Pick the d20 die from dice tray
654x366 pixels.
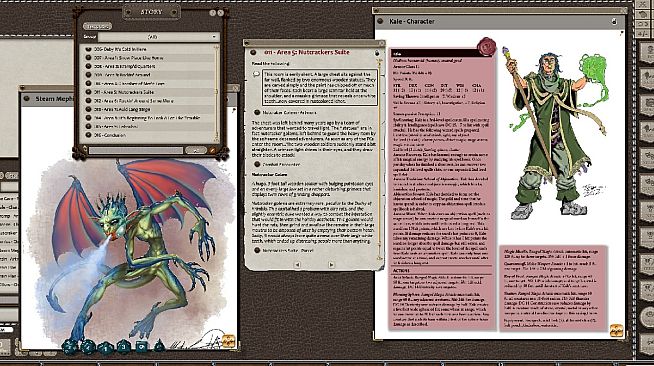point(70,346)
